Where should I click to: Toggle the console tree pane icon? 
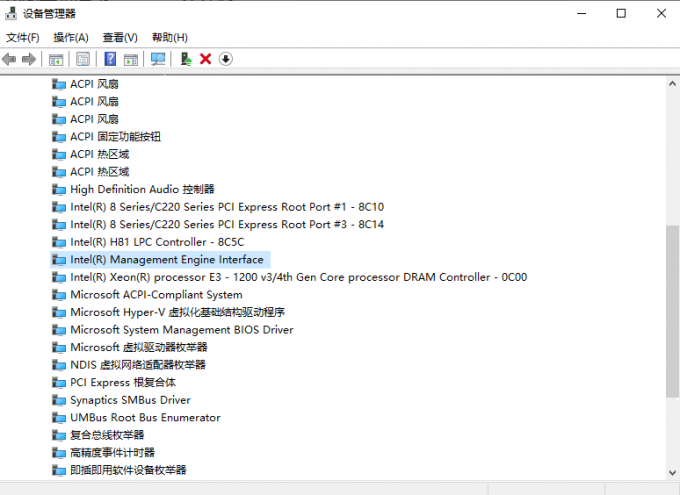point(56,59)
